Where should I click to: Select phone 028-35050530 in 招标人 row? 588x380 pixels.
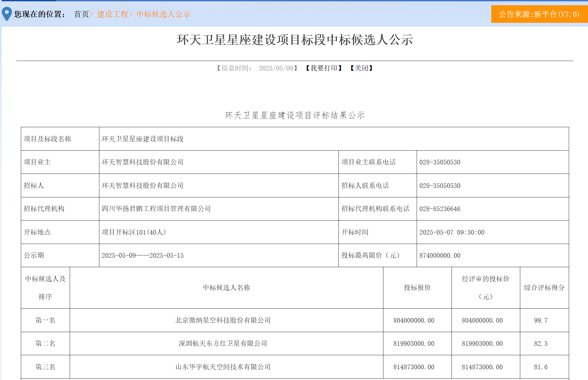440,186
